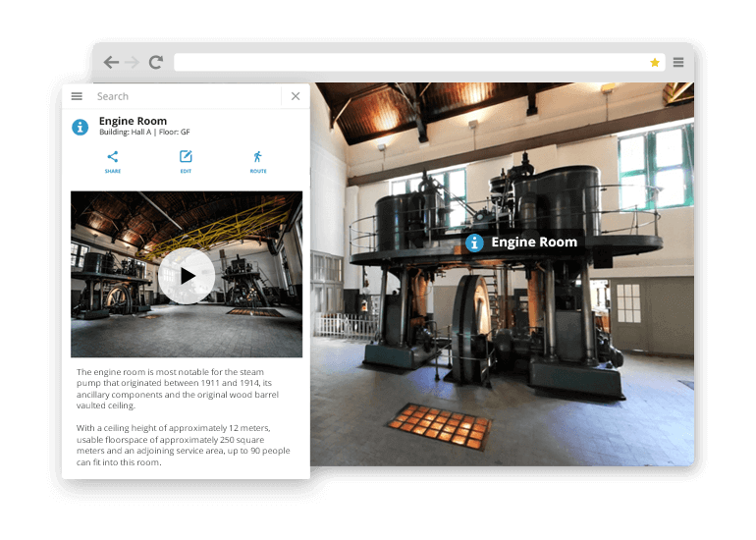Click the Building: Hall A subtitle text
Screen dimensions: 756x540
coord(144,133)
